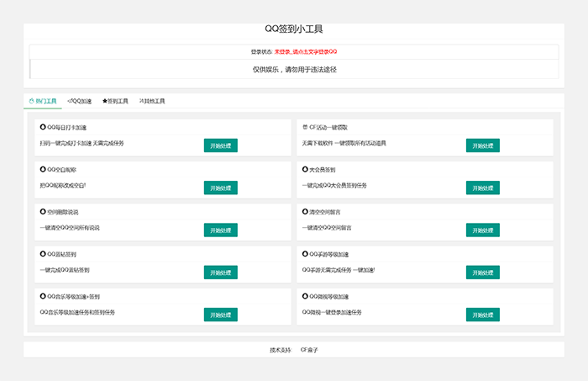Screen dimensions: 588x381
Task: Click the CF盒子 tech support link
Action: click(x=309, y=350)
